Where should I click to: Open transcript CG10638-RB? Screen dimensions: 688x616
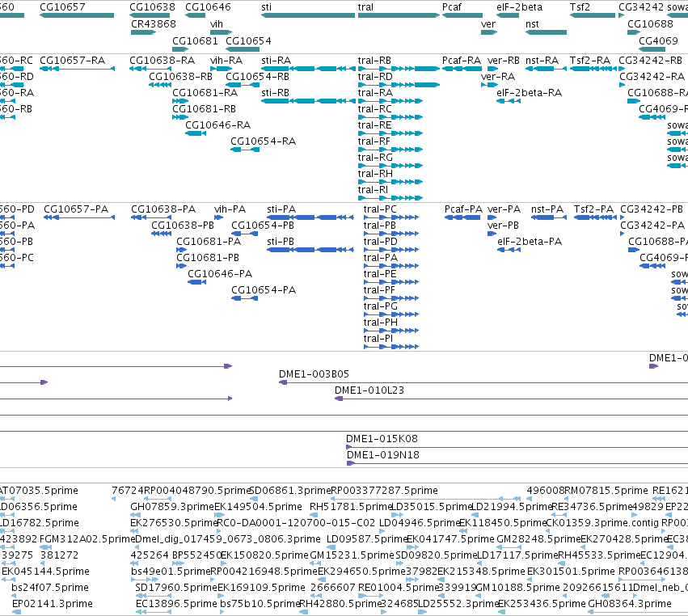(160, 85)
